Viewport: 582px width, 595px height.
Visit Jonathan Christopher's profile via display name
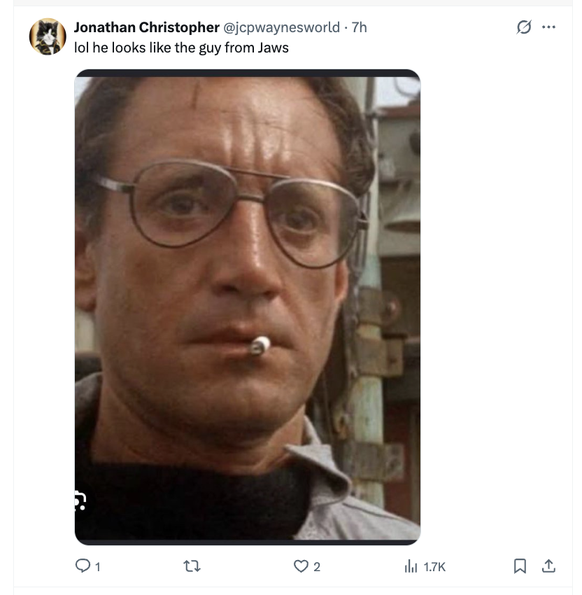(147, 27)
